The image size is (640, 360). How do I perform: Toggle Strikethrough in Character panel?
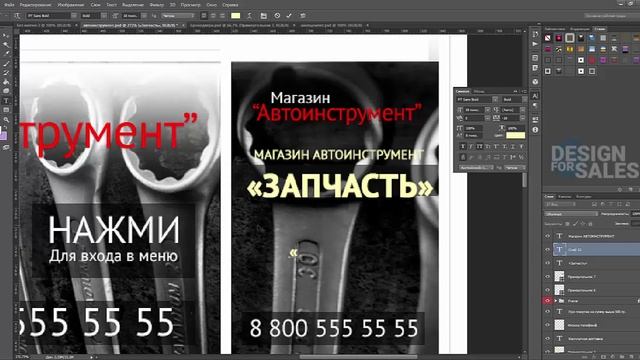tap(522, 146)
